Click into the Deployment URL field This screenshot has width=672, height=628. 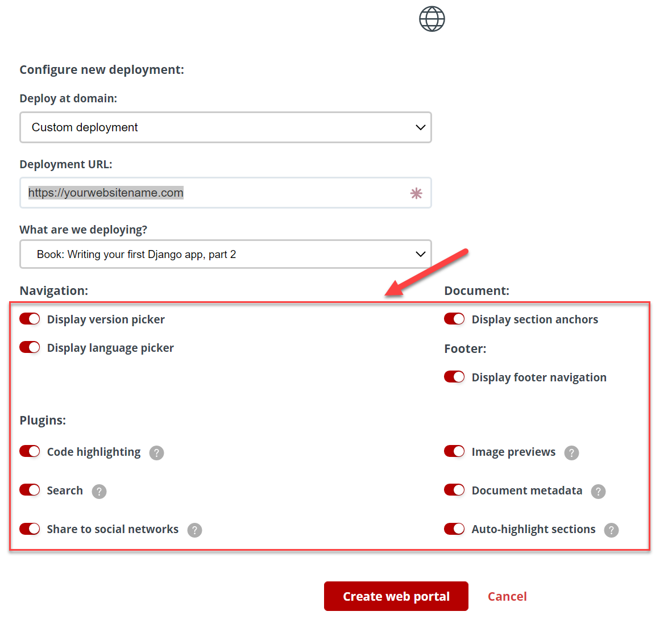tap(226, 193)
